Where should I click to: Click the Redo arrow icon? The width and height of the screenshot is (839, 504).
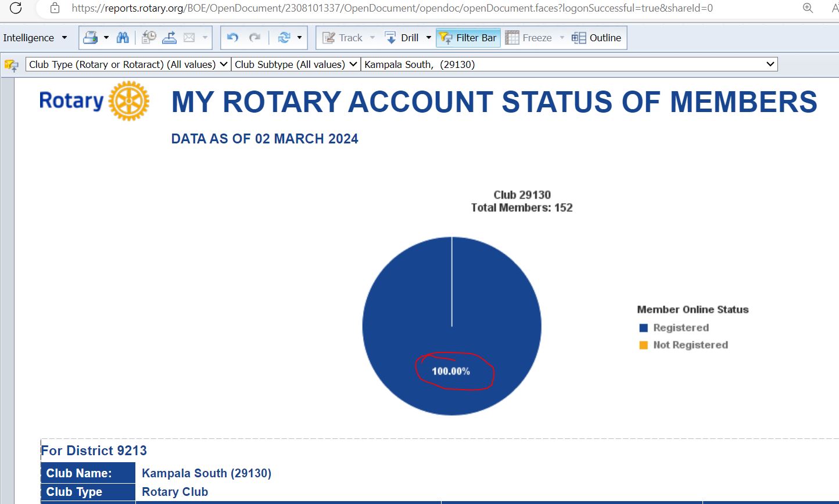(254, 38)
